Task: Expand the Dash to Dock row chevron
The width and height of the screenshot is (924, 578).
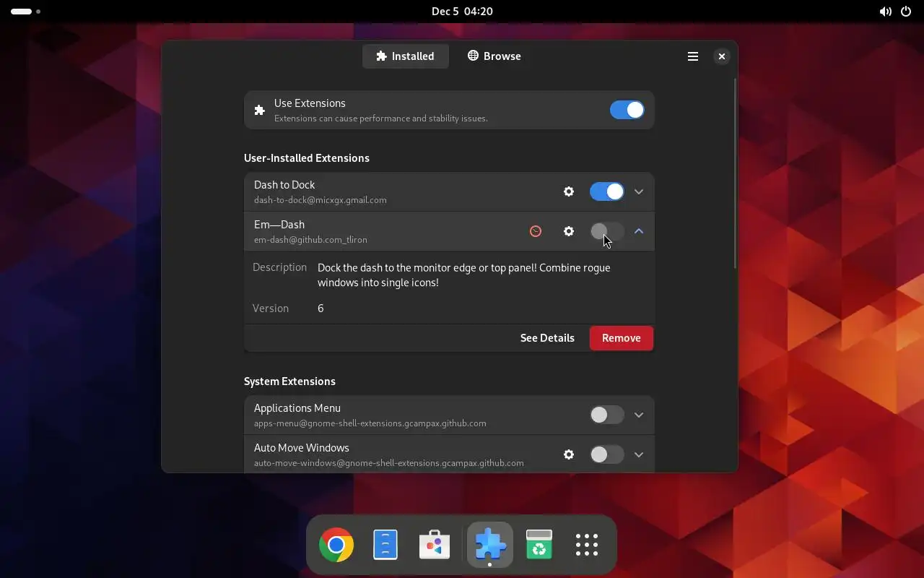Action: pyautogui.click(x=639, y=191)
